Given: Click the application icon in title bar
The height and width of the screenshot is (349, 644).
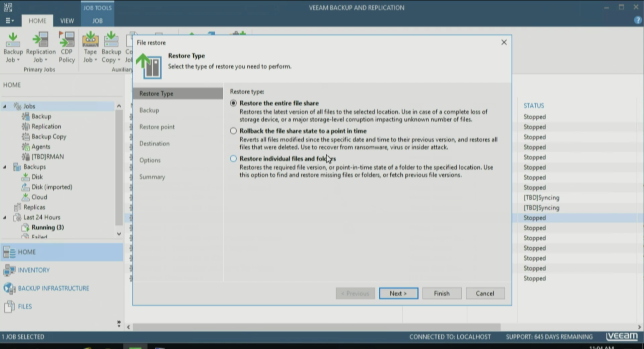Looking at the screenshot, I should 8,7.
